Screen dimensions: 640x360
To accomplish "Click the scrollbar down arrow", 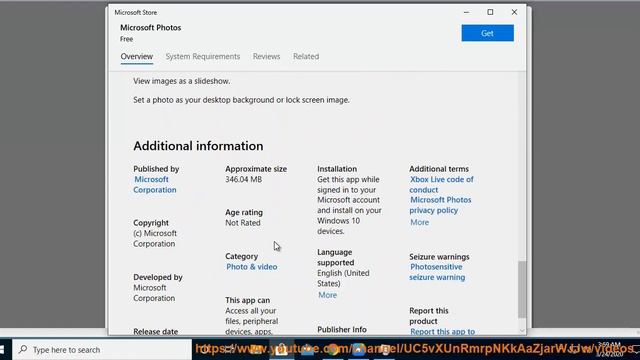I will click(522, 331).
